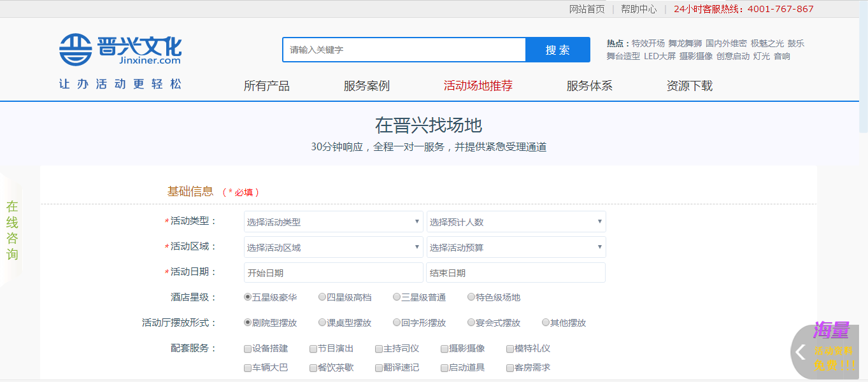The width and height of the screenshot is (868, 382).
Task: Expand the 选择活动预算 dropdown
Action: click(x=516, y=247)
